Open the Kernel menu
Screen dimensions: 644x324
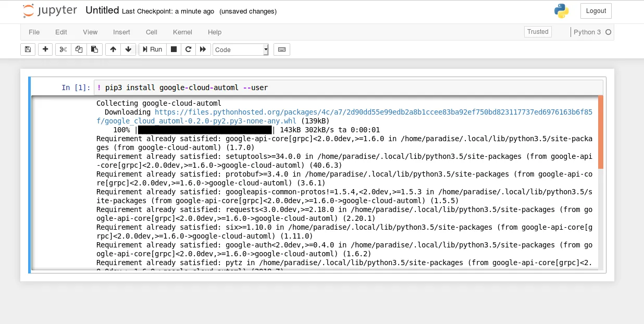click(x=183, y=32)
